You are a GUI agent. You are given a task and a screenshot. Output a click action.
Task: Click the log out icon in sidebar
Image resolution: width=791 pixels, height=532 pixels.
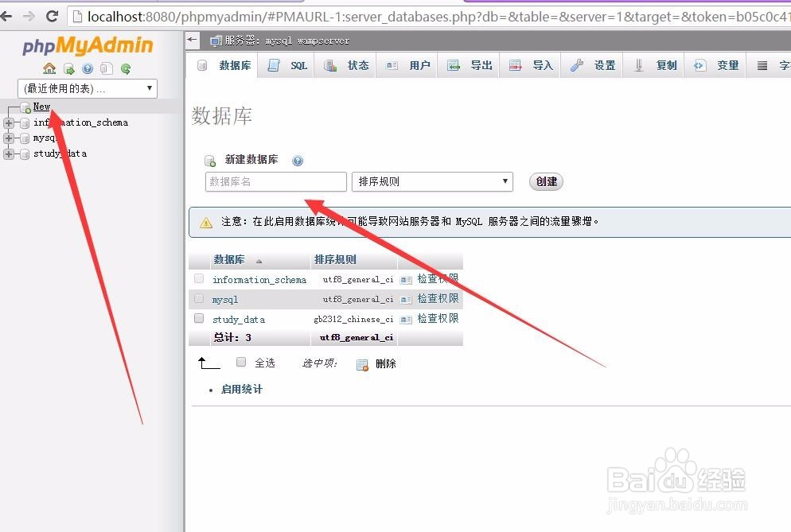point(69,68)
